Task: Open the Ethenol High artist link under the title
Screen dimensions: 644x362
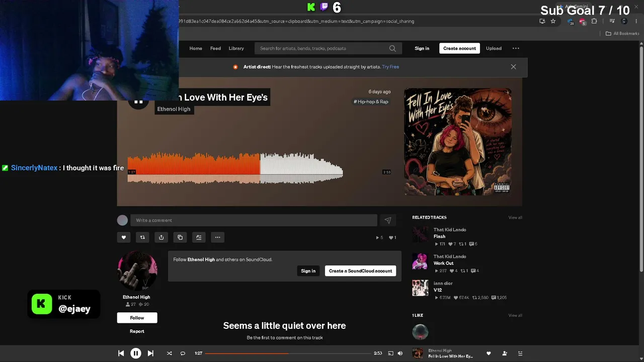Action: [174, 109]
